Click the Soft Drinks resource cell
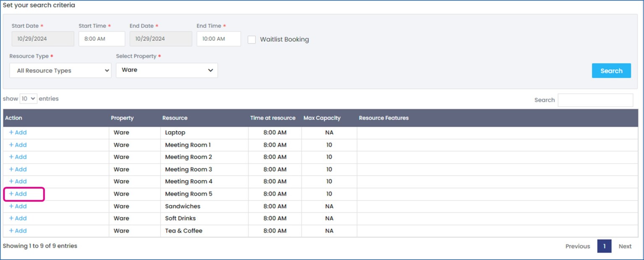644x260 pixels. [204, 218]
